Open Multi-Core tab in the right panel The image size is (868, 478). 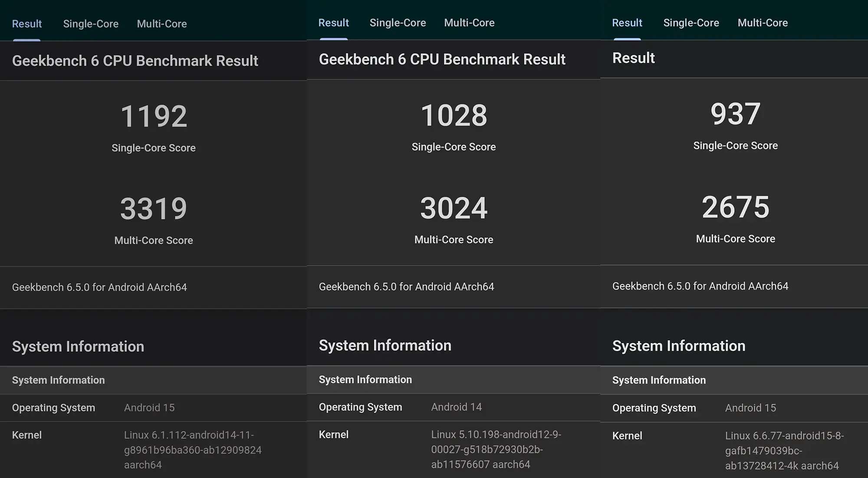(763, 23)
